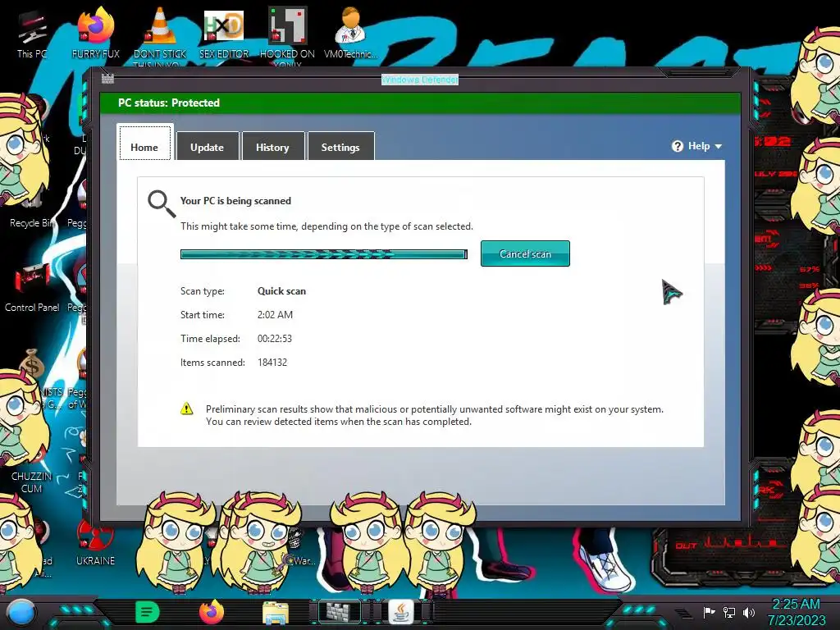Click the Help question mark icon
Screen dimensions: 840x630
click(x=677, y=146)
